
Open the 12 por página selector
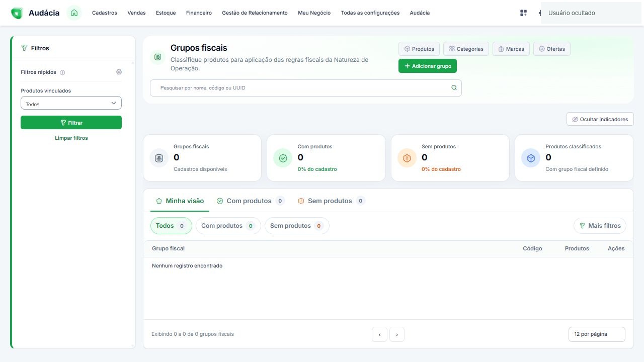click(x=597, y=334)
